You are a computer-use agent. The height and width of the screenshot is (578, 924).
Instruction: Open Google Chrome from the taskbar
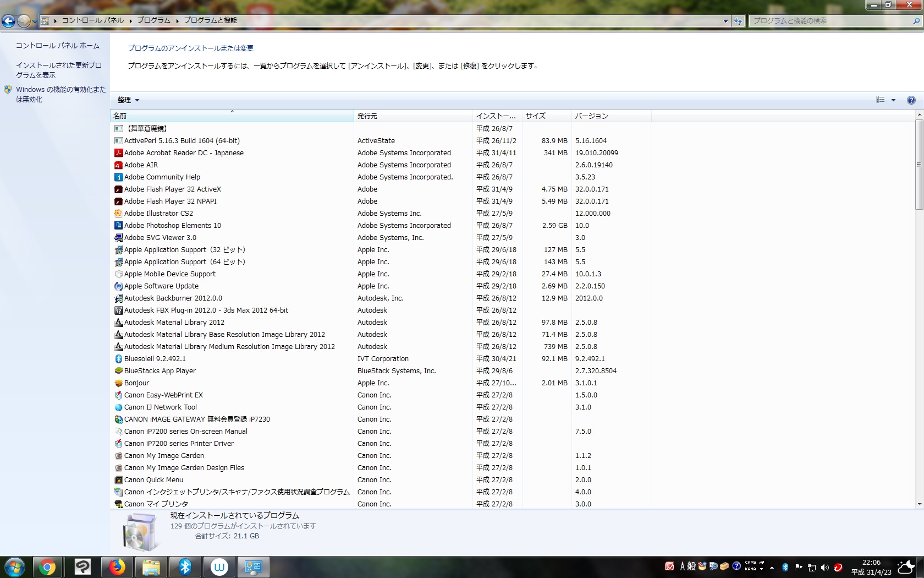tap(47, 567)
